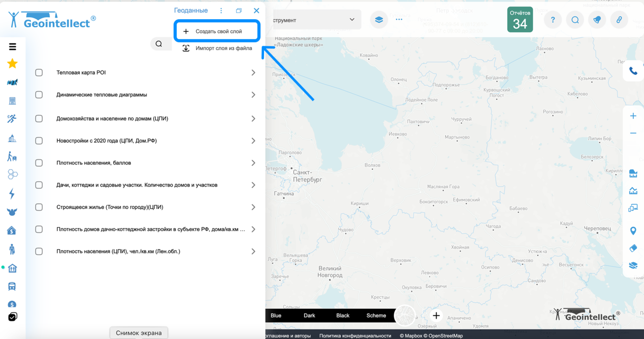Select the favorites star in the left sidebar

point(12,63)
